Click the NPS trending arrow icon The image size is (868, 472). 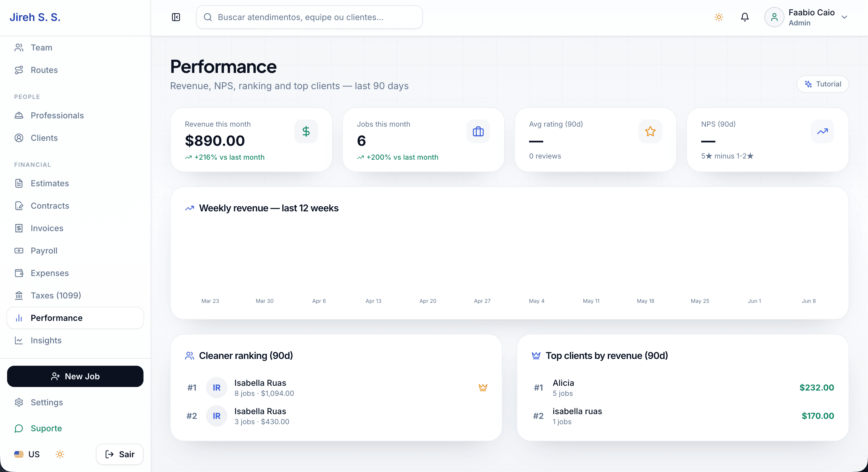(823, 131)
